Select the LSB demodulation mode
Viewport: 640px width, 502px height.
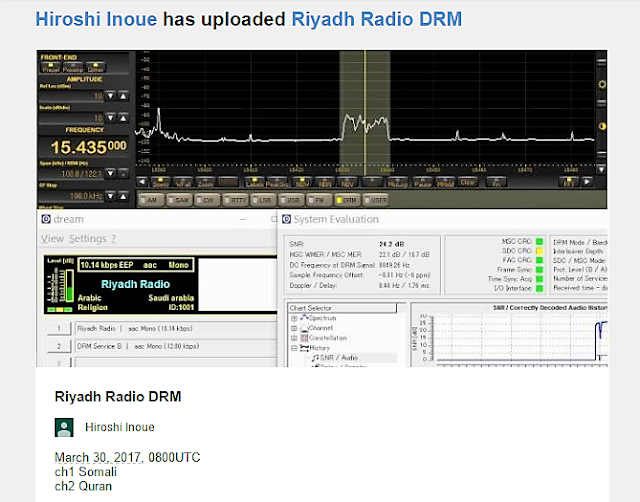click(x=264, y=200)
